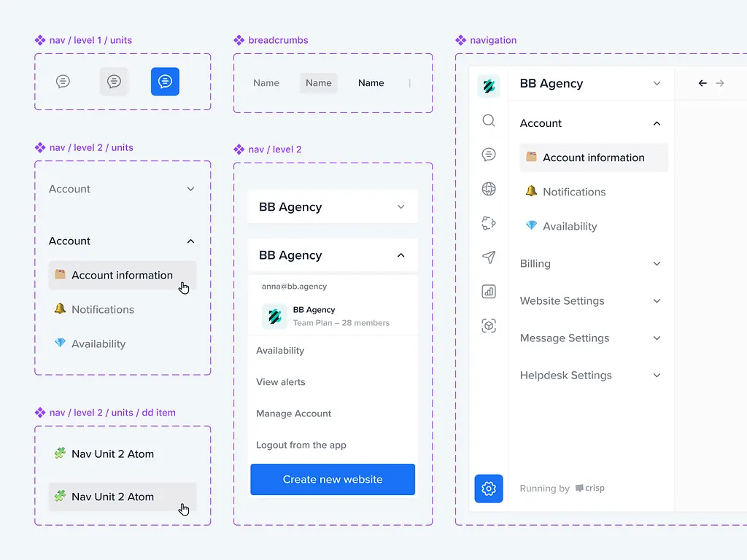Click the forward arrow in navigation header
This screenshot has height=560, width=747.
point(720,84)
